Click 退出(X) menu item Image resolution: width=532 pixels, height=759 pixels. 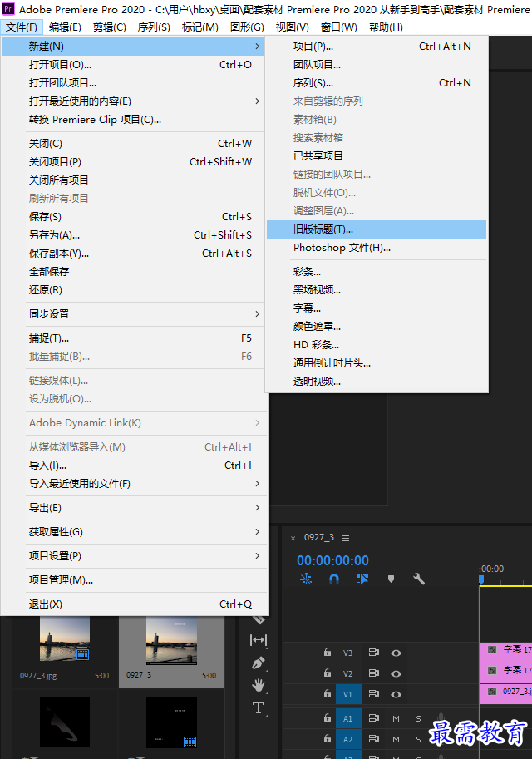coord(133,604)
